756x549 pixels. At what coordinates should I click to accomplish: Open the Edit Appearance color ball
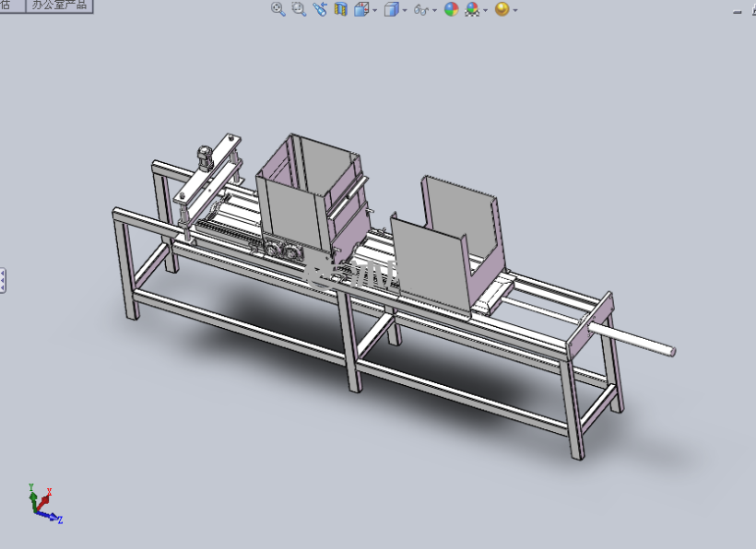tap(451, 9)
